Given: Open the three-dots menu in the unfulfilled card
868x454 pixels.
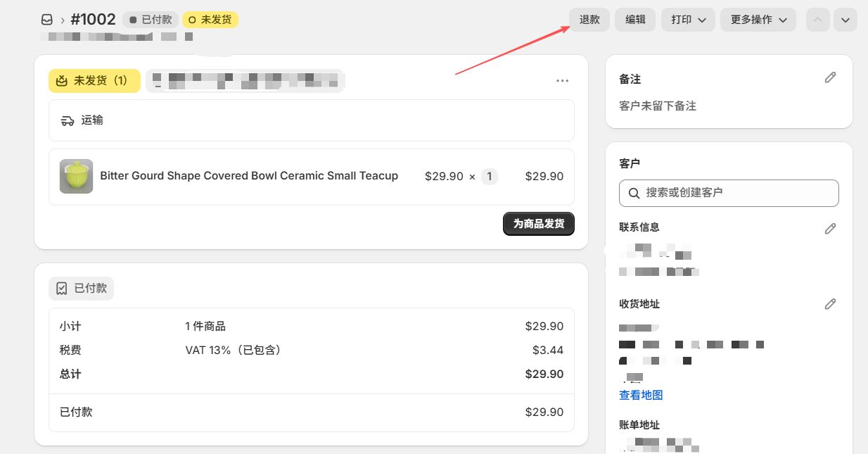Looking at the screenshot, I should click(x=562, y=81).
